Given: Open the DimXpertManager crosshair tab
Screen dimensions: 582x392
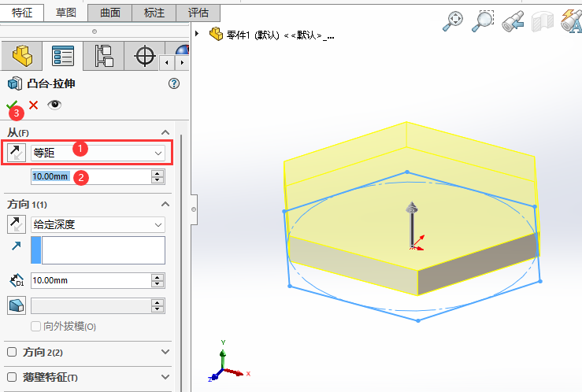Looking at the screenshot, I should pyautogui.click(x=144, y=56).
